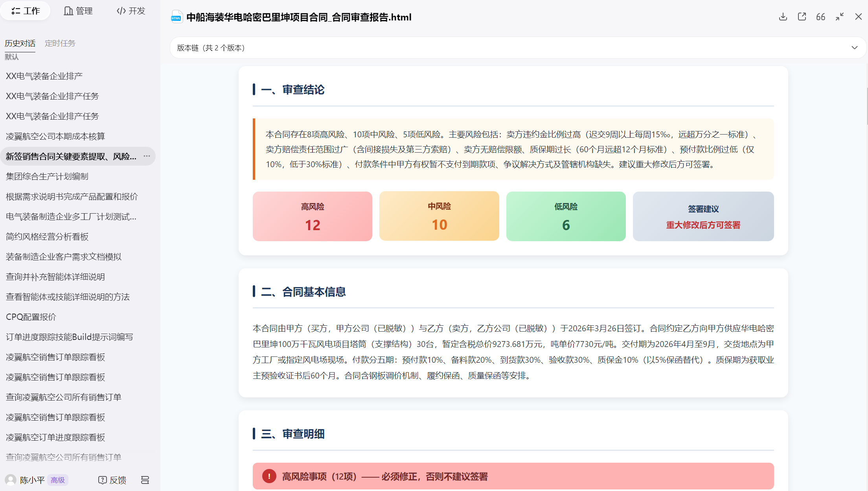Open report in new window icon
The width and height of the screenshot is (868, 491).
[802, 17]
